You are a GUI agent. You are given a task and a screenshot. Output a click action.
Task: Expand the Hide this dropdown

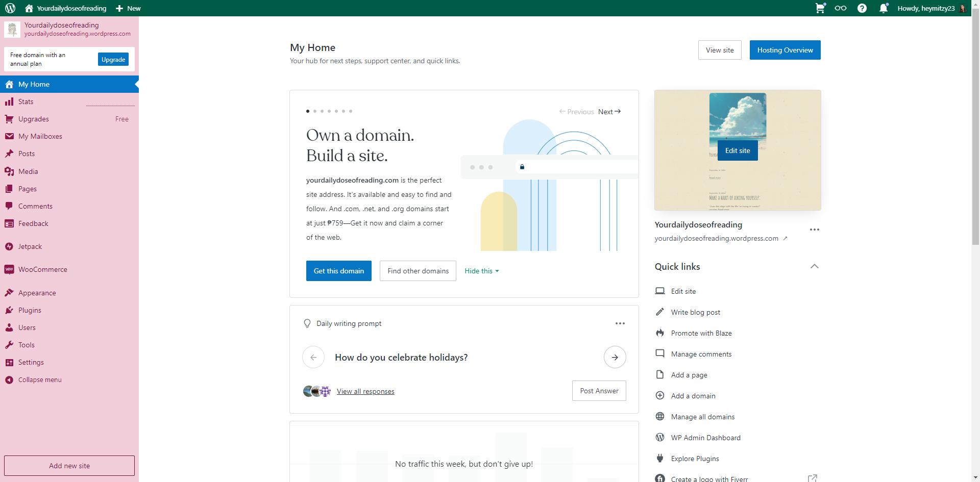click(482, 271)
